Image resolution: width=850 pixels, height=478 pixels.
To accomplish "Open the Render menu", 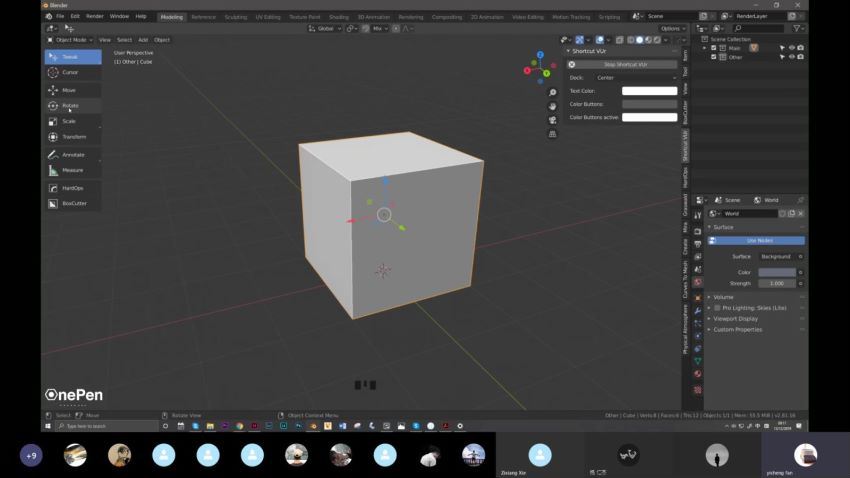I will [94, 17].
